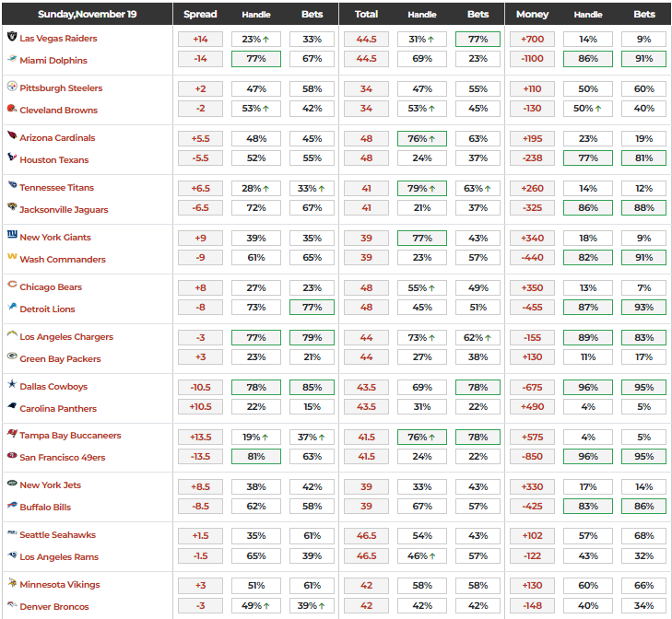Screen dimensions: 672x619
Task: Click the Detroit Lions logo icon
Action: click(12, 307)
